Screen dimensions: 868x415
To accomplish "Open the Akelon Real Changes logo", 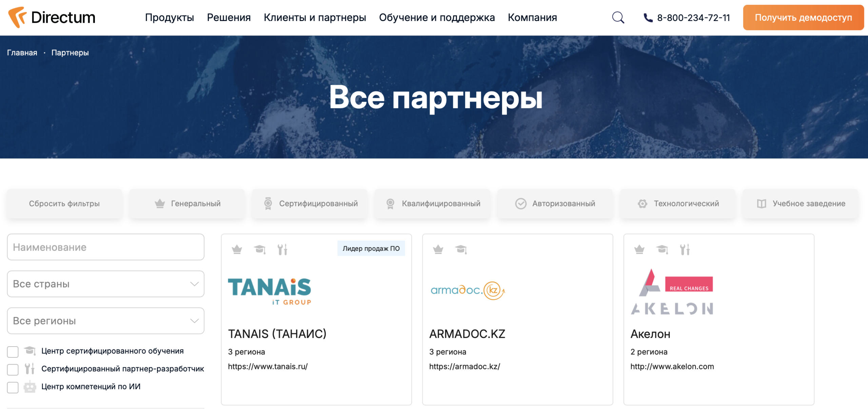I will (x=672, y=292).
